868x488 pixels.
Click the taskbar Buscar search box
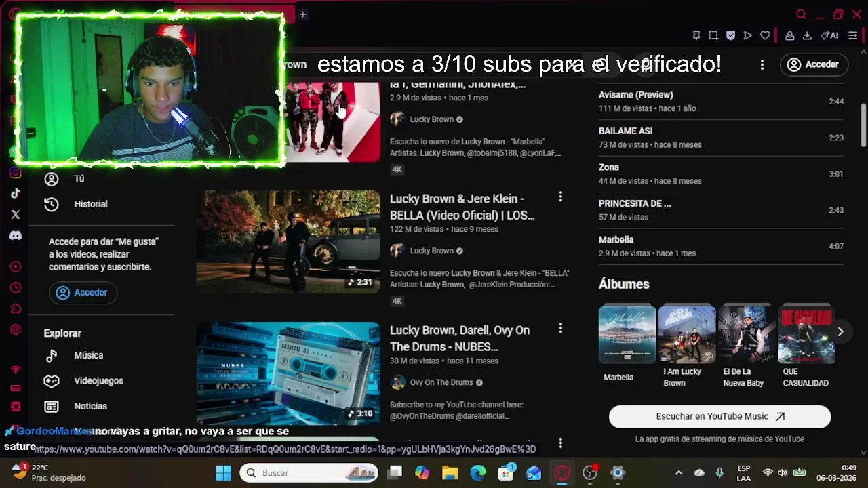pos(309,473)
